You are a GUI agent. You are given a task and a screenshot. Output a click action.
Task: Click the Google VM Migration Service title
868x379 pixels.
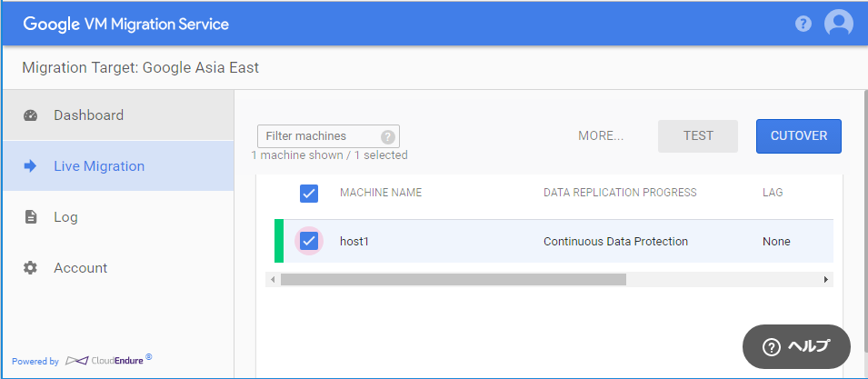click(x=125, y=25)
